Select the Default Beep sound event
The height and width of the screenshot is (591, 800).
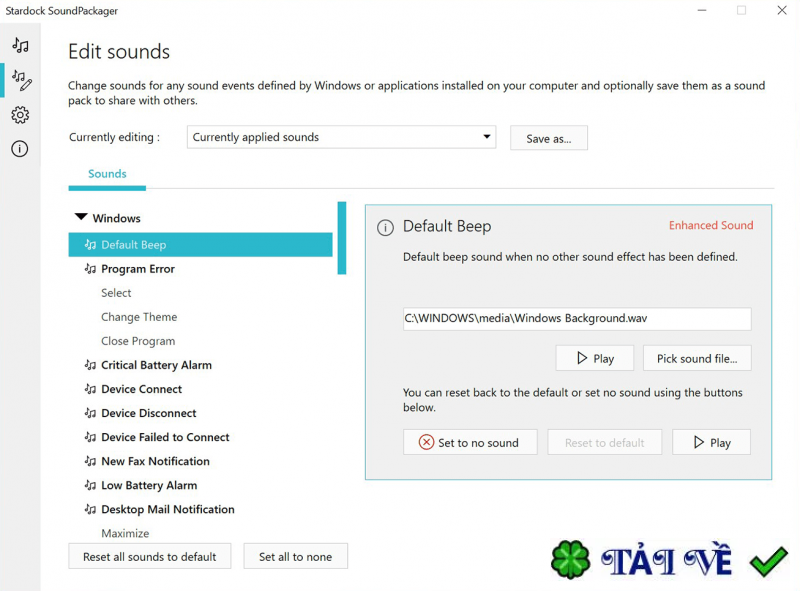point(201,245)
